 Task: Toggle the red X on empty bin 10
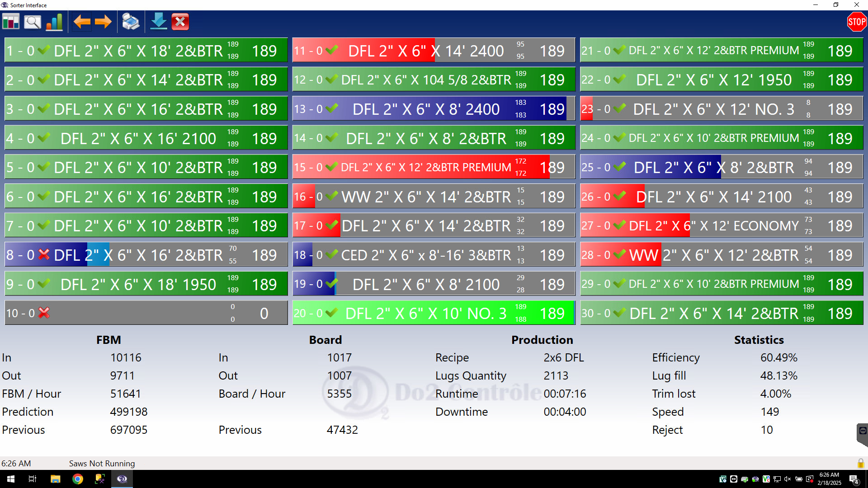(x=44, y=313)
